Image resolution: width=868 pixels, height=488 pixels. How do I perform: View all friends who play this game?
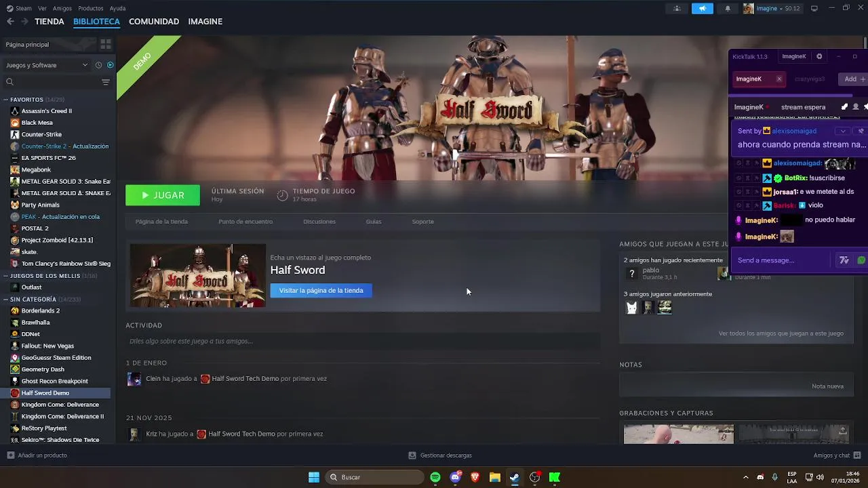tap(781, 333)
